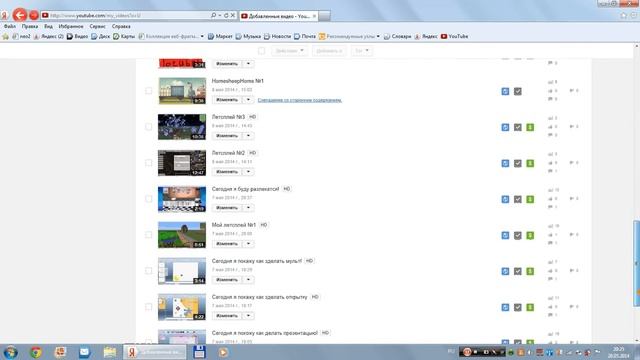This screenshot has width=640, height=360.
Task: Expand arrow next to Изменить for Летсплей №3
Action: 248,136
